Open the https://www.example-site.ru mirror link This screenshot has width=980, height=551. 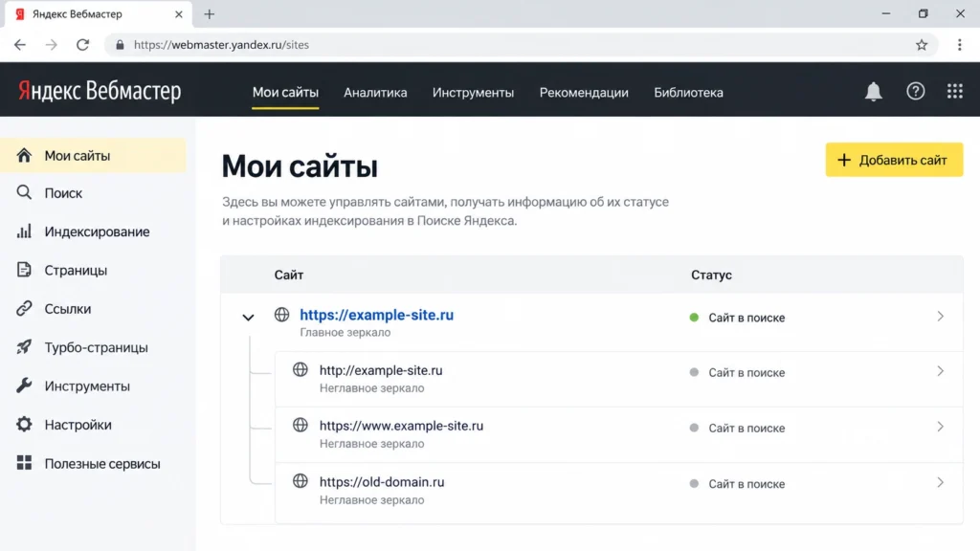401,426
